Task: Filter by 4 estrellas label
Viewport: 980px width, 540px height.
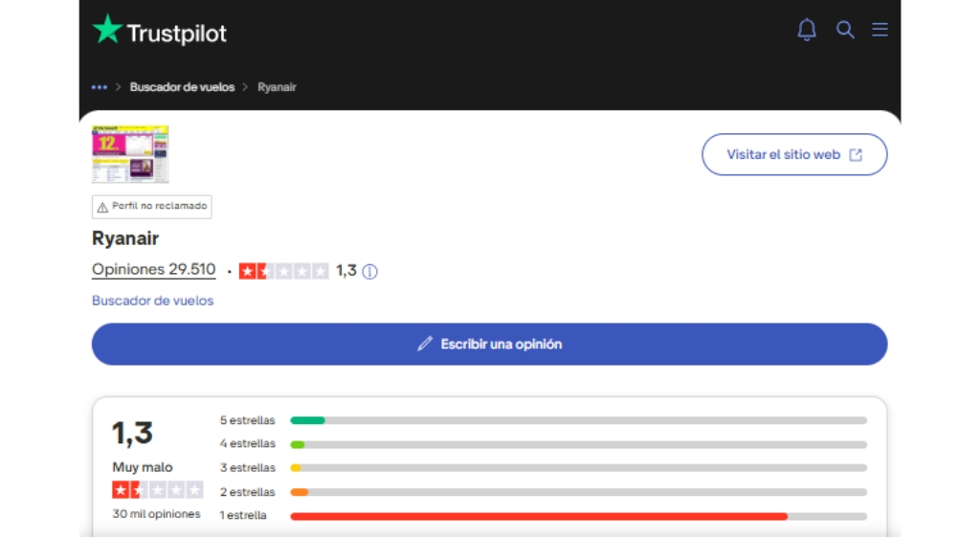Action: 248,443
